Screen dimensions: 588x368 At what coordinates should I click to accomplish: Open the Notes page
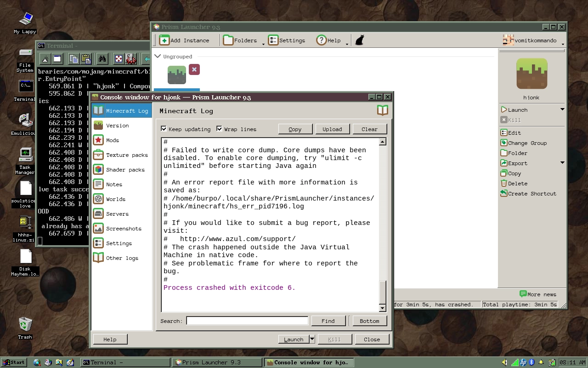click(x=122, y=184)
